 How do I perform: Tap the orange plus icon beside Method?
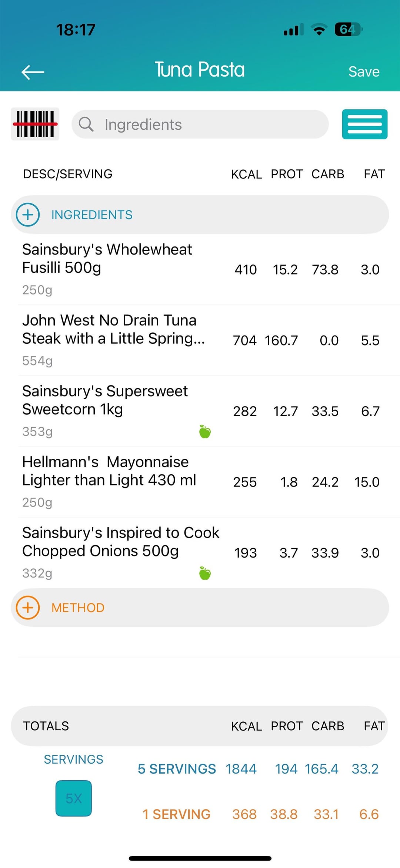tap(28, 608)
